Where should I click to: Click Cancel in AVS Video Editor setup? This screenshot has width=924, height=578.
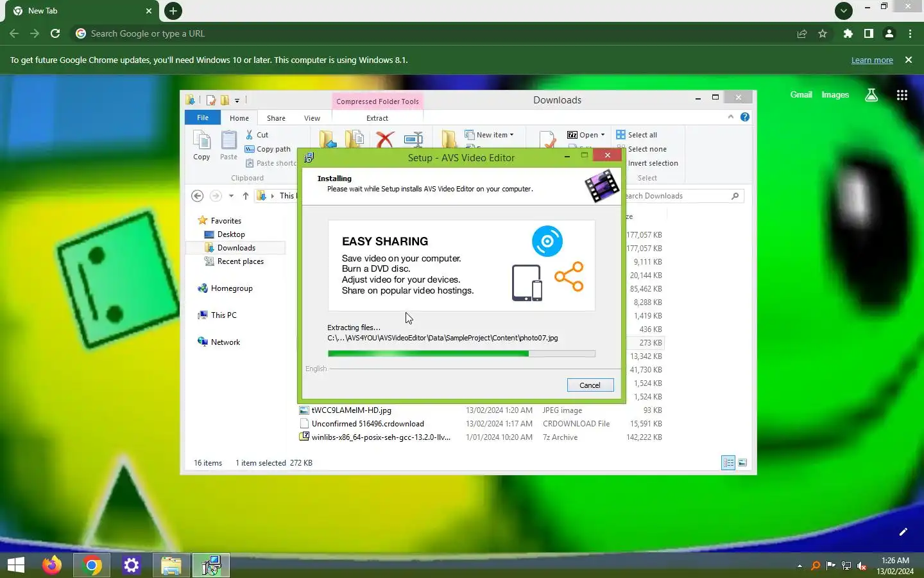tap(590, 385)
